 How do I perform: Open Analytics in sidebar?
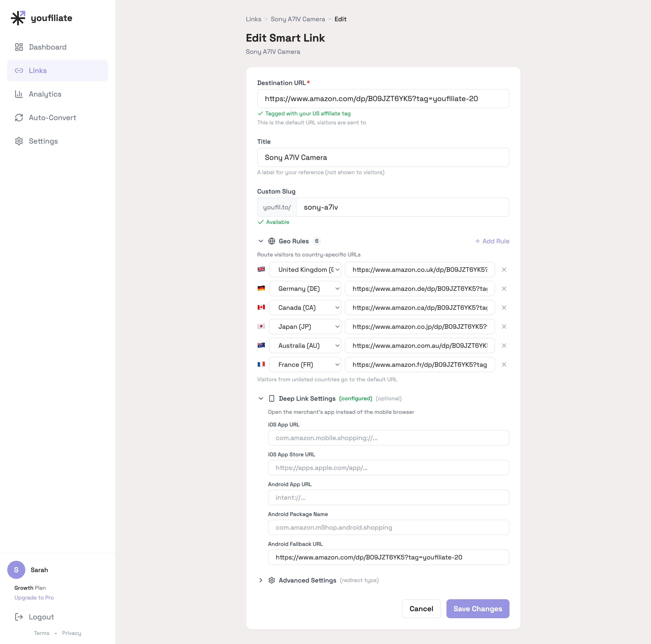pos(58,94)
